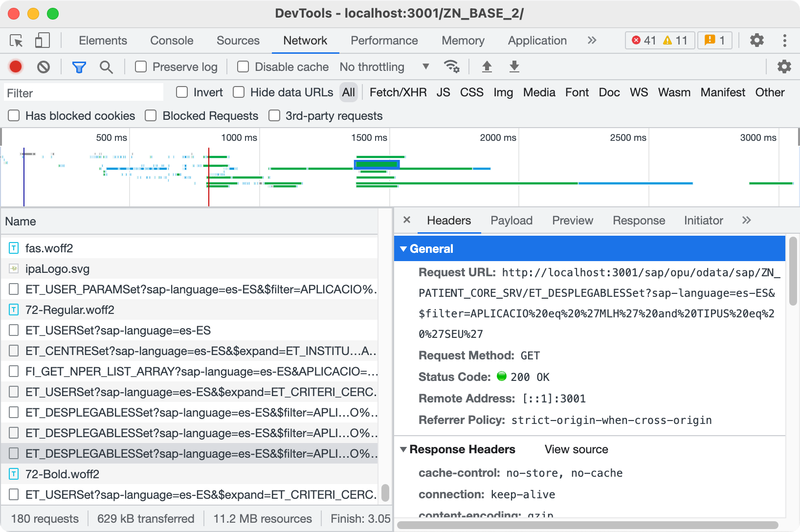Click into the Filter text field
This screenshot has height=532, width=800.
[84, 93]
